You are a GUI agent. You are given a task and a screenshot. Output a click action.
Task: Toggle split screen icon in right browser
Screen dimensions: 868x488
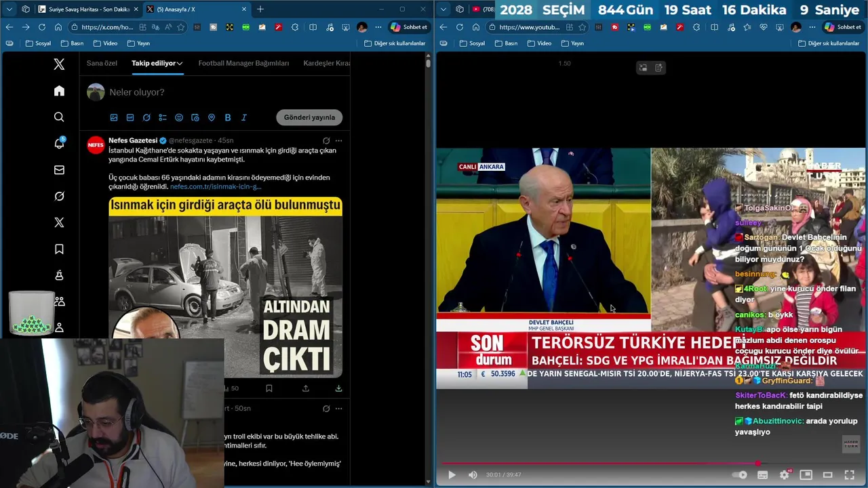click(714, 27)
